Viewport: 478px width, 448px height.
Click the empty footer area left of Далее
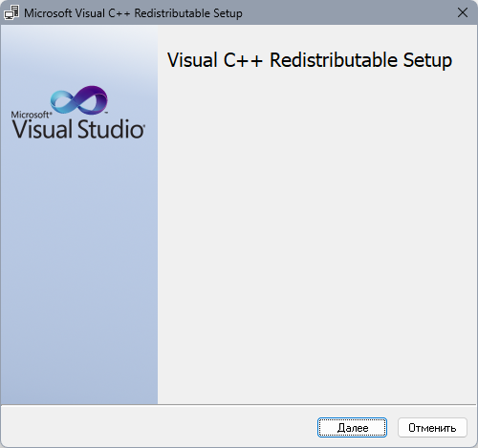(x=160, y=427)
